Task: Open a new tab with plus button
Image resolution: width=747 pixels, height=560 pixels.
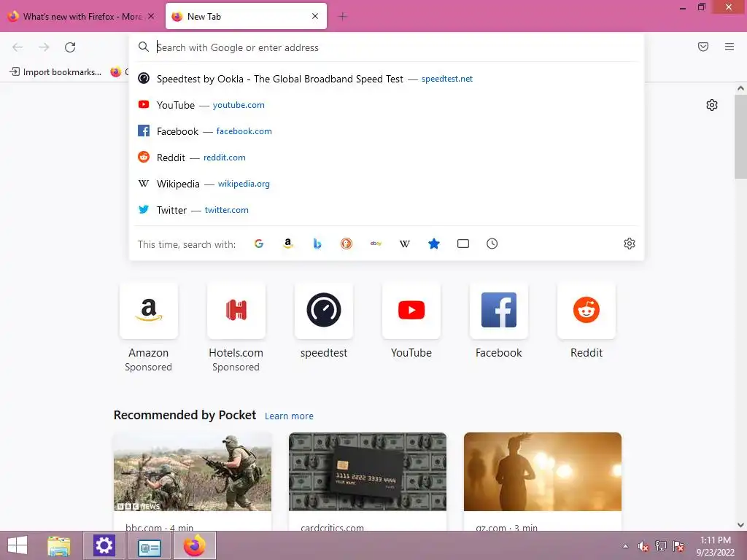Action: click(343, 17)
